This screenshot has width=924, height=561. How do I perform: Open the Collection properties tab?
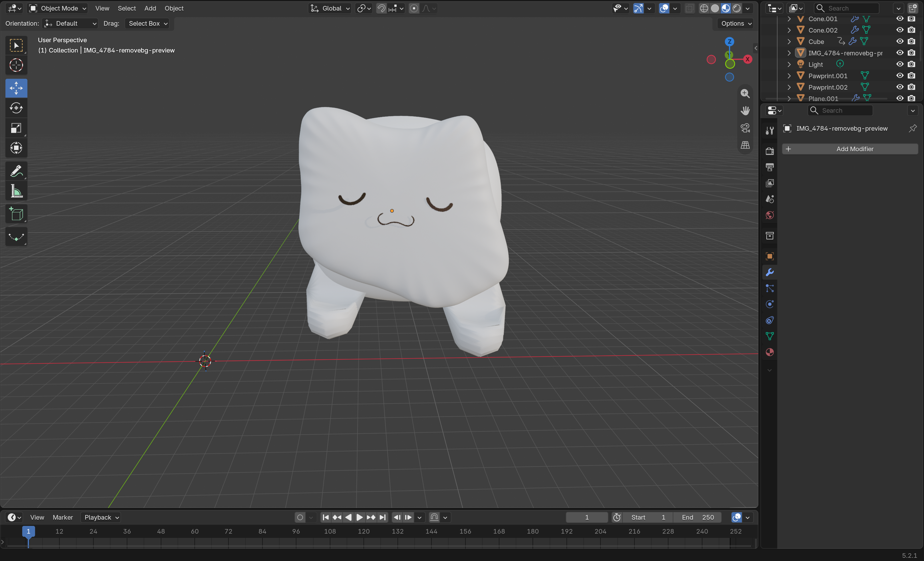click(x=770, y=236)
